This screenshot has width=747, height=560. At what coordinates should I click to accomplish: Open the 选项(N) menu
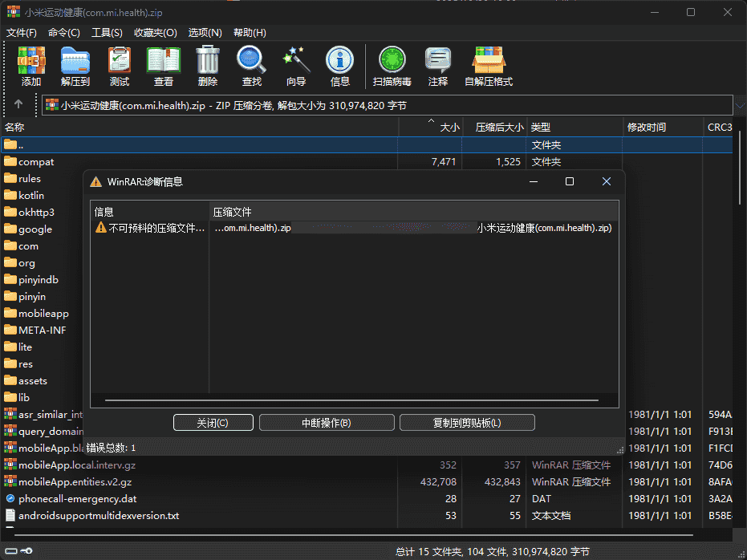[205, 33]
